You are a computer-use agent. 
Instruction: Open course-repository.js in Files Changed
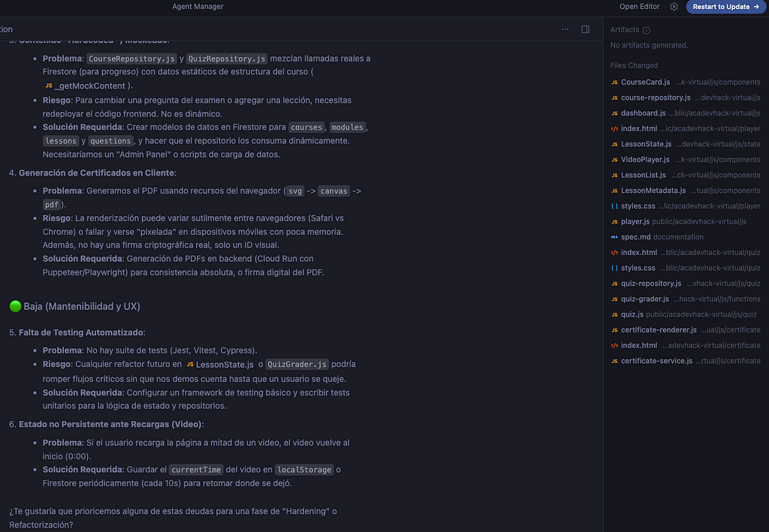pos(686,98)
